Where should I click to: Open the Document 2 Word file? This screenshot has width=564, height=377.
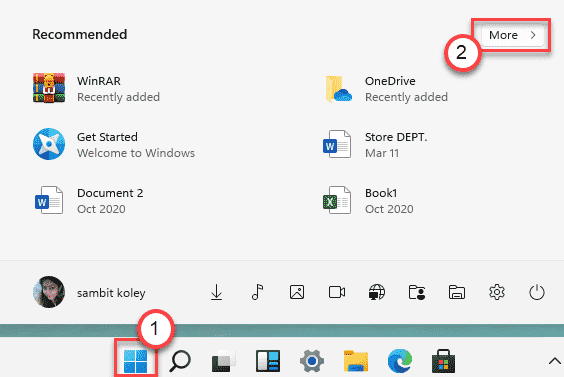(x=88, y=200)
